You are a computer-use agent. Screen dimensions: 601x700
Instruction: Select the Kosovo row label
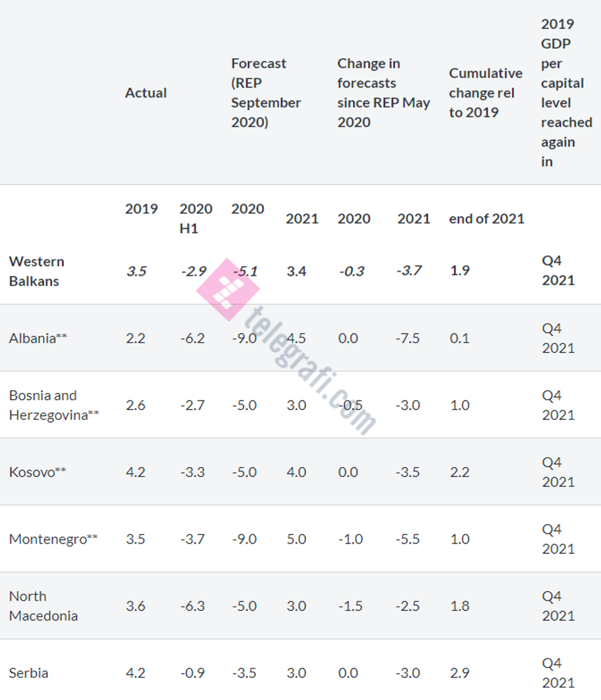click(38, 472)
